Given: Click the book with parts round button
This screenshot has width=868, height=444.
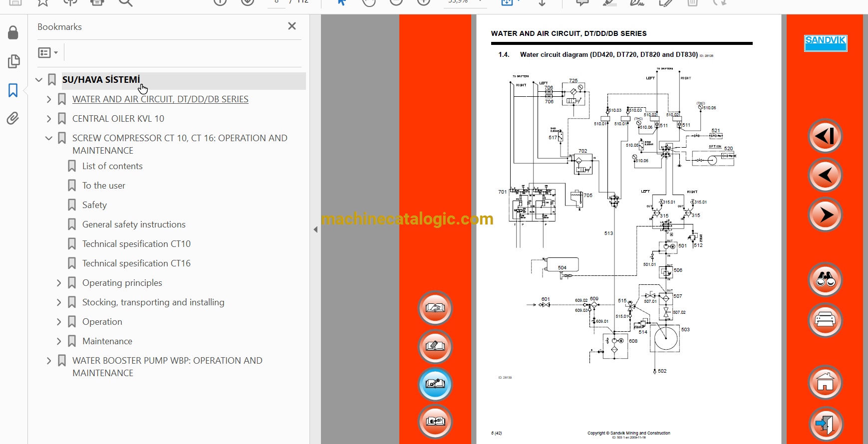Looking at the screenshot, I should 435,422.
